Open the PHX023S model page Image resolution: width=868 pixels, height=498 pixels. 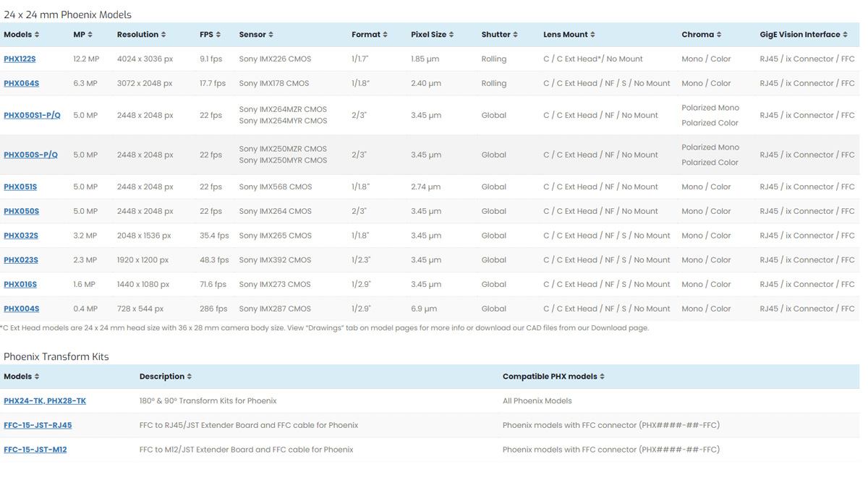(x=21, y=260)
